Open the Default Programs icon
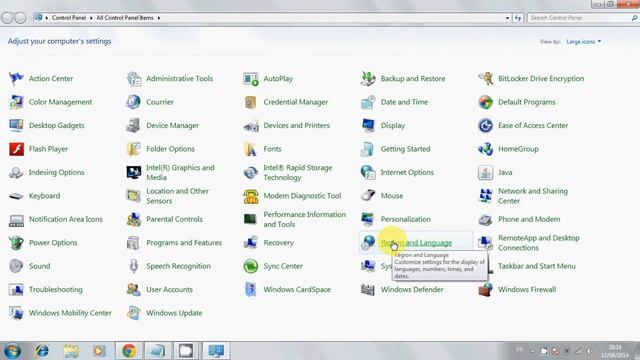The image size is (640, 360). pos(486,102)
